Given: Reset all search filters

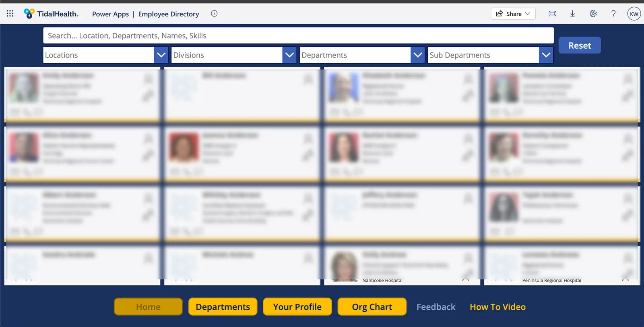Looking at the screenshot, I should pyautogui.click(x=580, y=46).
